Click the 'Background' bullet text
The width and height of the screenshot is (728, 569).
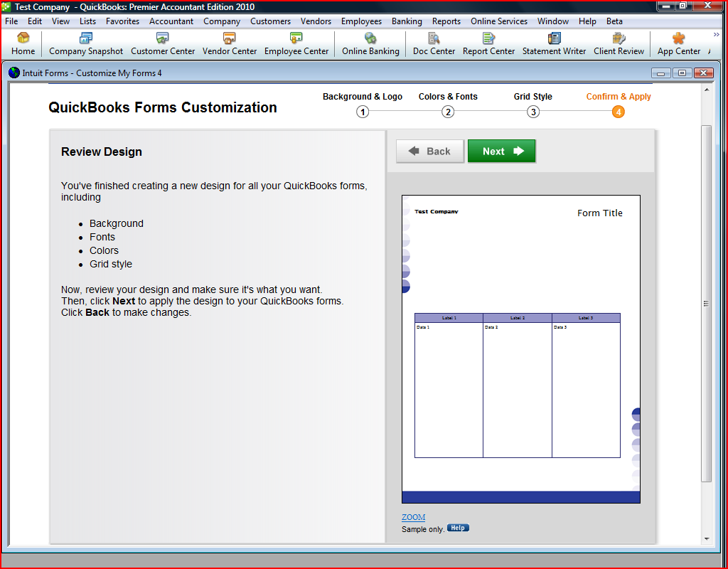pyautogui.click(x=117, y=223)
